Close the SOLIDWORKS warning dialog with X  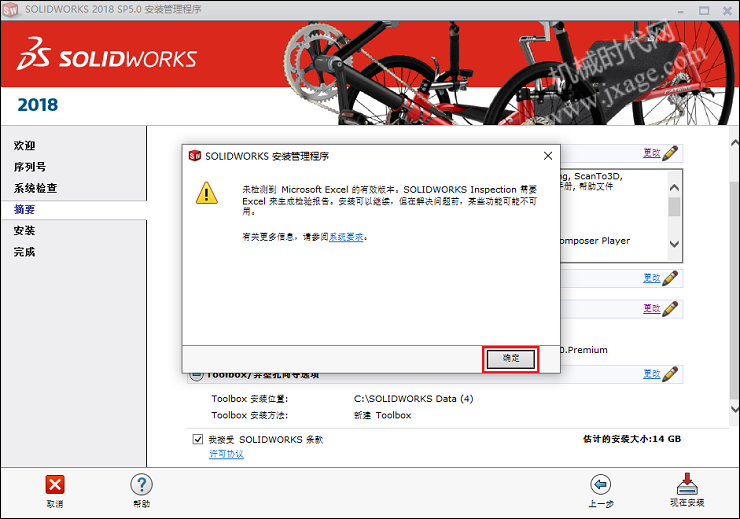[x=547, y=156]
